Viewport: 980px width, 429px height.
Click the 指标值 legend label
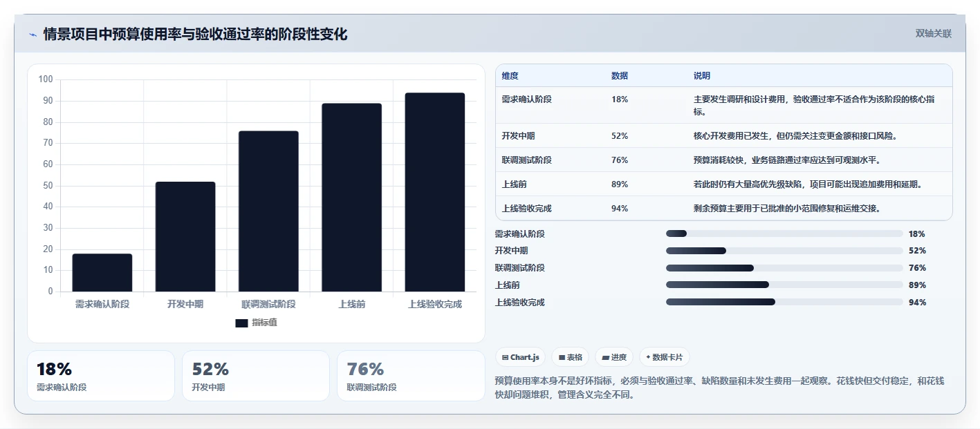coord(264,323)
